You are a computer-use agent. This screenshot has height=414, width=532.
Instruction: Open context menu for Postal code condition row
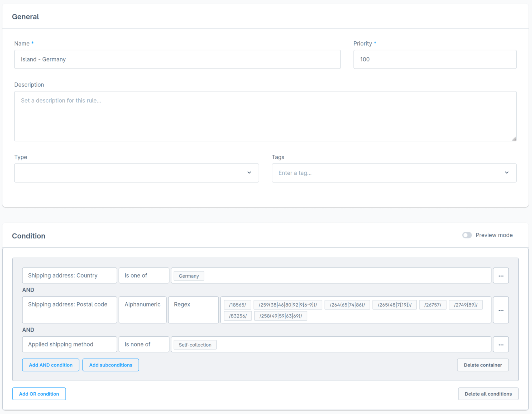pos(501,310)
